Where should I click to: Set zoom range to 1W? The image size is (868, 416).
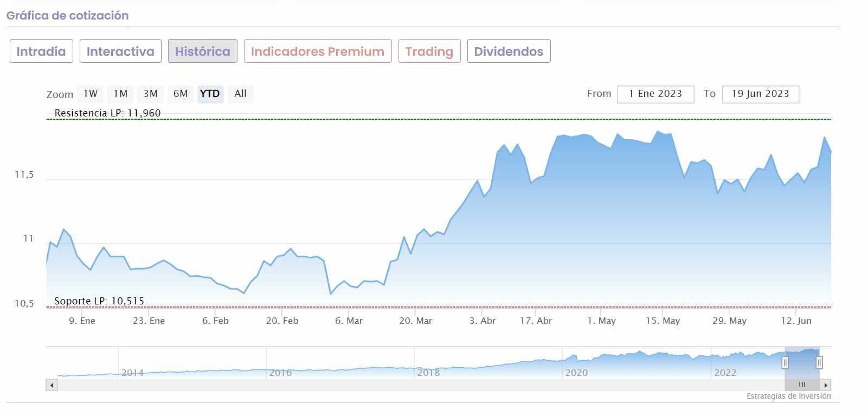click(91, 94)
